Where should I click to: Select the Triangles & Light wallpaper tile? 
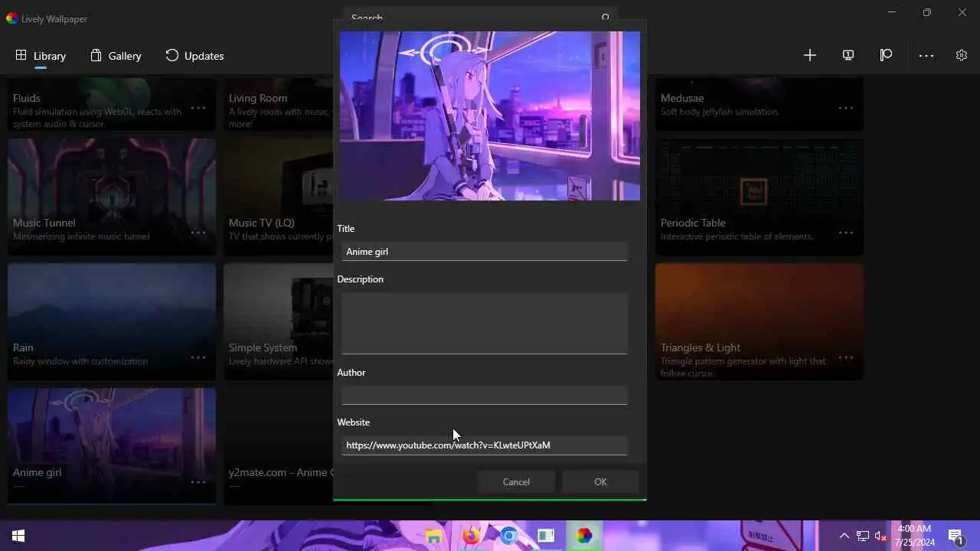(x=759, y=321)
